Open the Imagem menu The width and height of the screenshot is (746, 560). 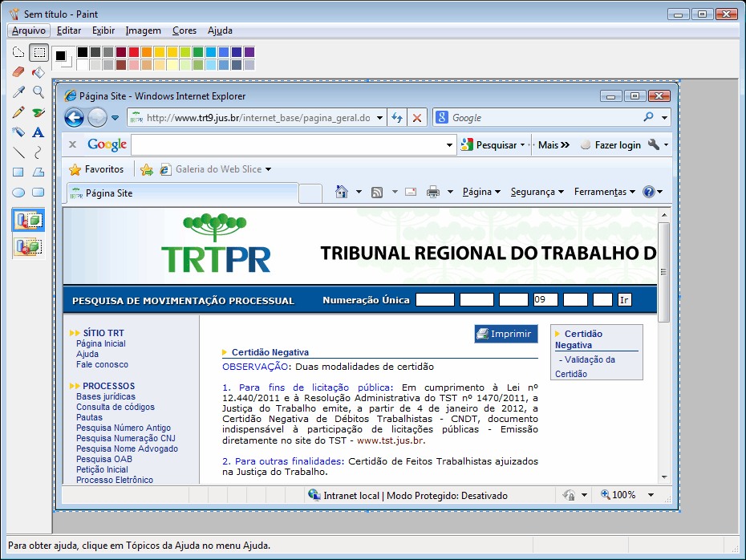click(x=143, y=30)
